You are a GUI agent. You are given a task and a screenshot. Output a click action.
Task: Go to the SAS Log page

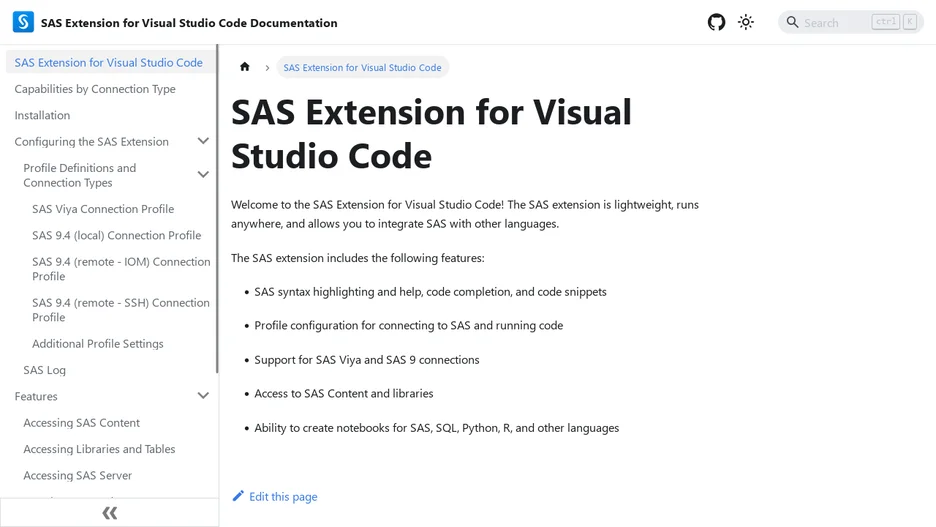pos(45,370)
